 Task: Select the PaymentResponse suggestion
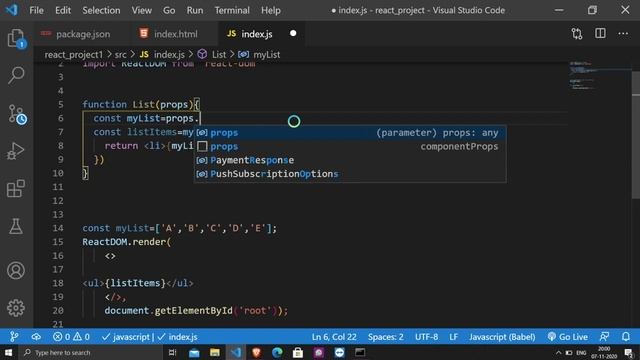click(350, 160)
